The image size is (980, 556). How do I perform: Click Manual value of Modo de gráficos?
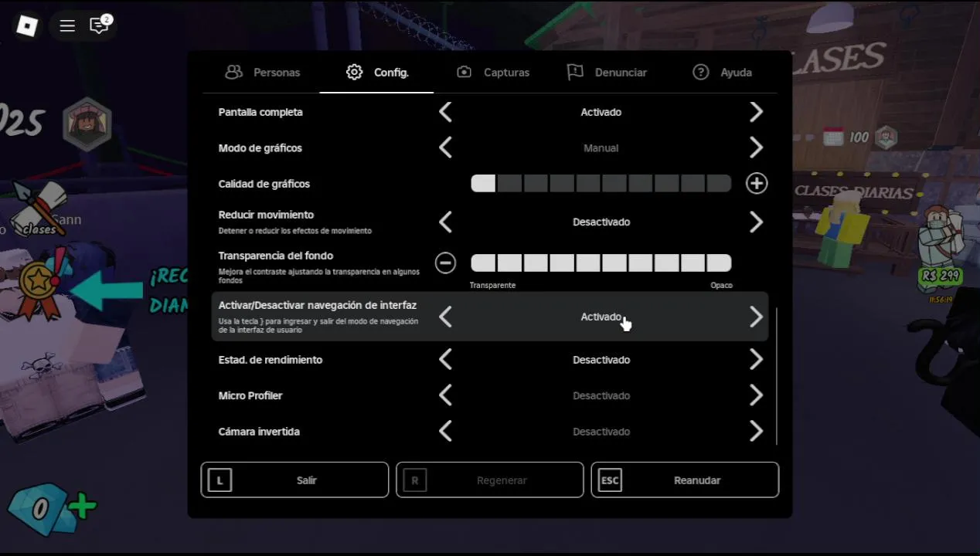click(x=601, y=147)
